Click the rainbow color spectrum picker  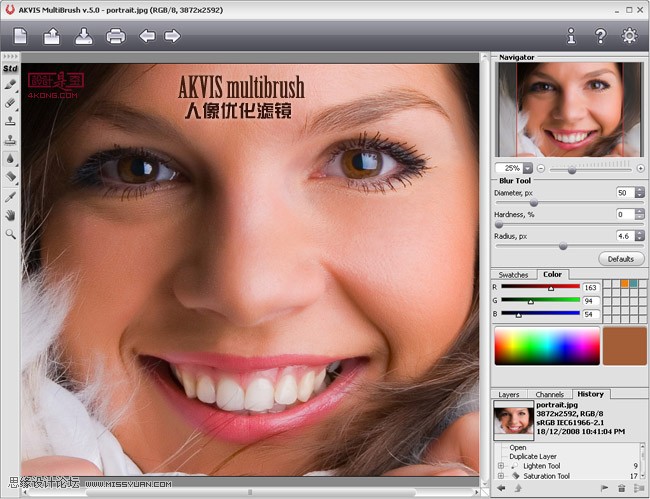click(546, 345)
